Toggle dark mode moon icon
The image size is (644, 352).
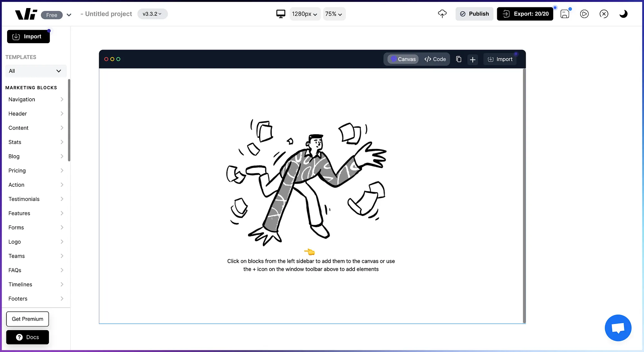623,14
